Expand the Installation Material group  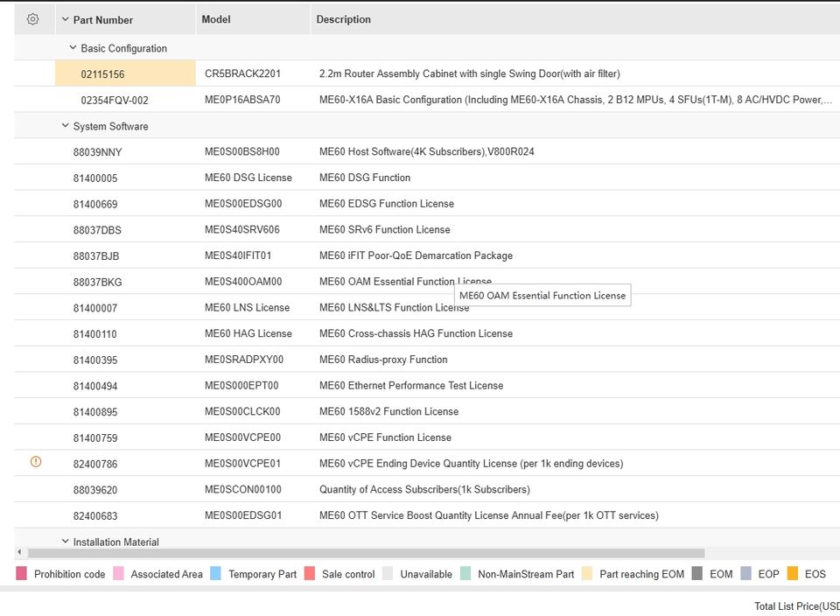click(65, 542)
